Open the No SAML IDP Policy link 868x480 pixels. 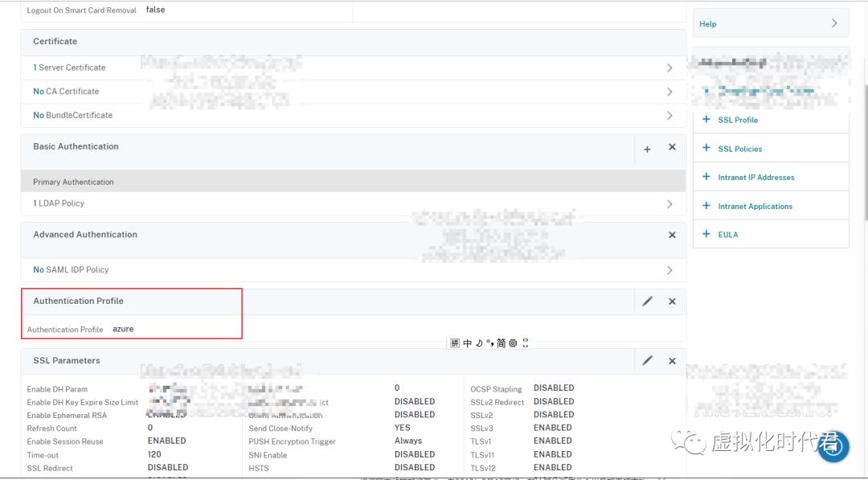click(71, 269)
